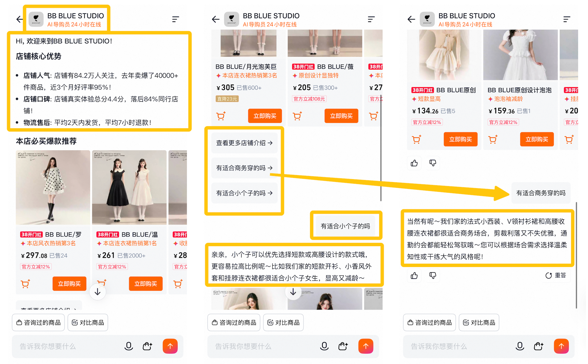The image size is (588, 364).
Task: Open hamburger menu in the rightmost panel header
Action: 567,19
